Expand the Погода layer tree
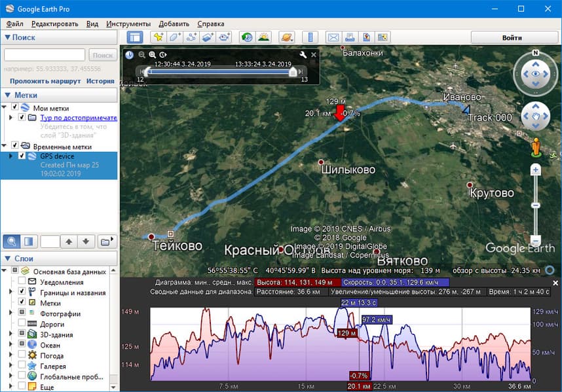The height and width of the screenshot is (392, 562). (12, 355)
